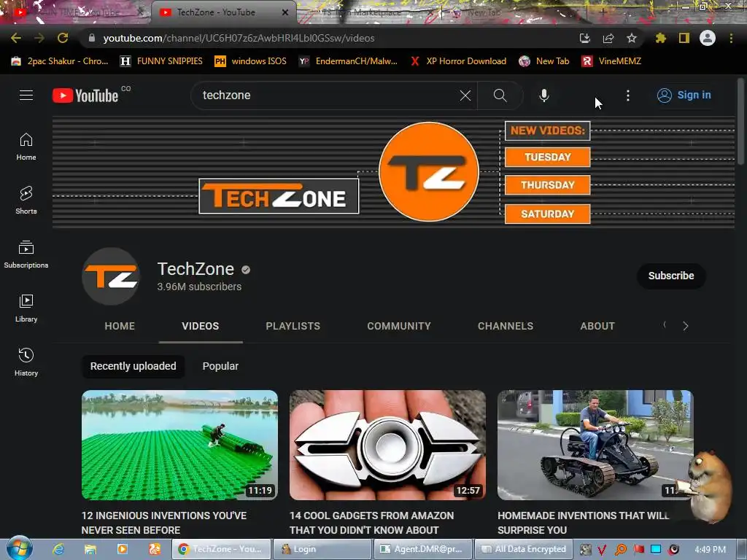Image resolution: width=747 pixels, height=560 pixels.
Task: Select the VIDEOS channel tab
Action: (200, 326)
